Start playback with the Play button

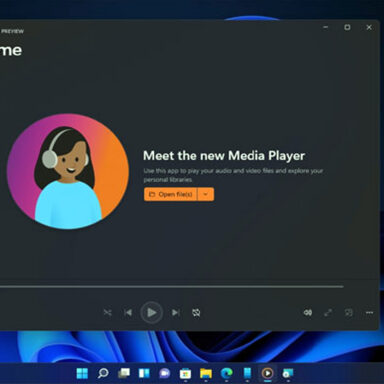click(x=152, y=313)
